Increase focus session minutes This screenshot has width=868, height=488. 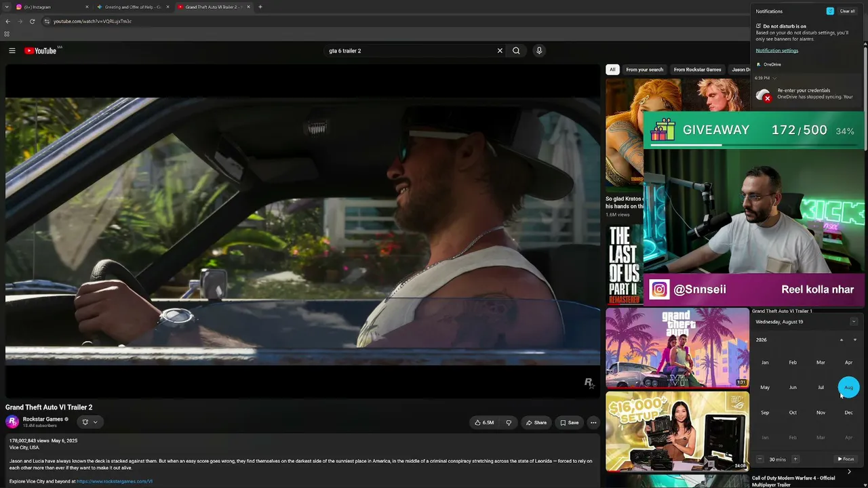tap(795, 459)
